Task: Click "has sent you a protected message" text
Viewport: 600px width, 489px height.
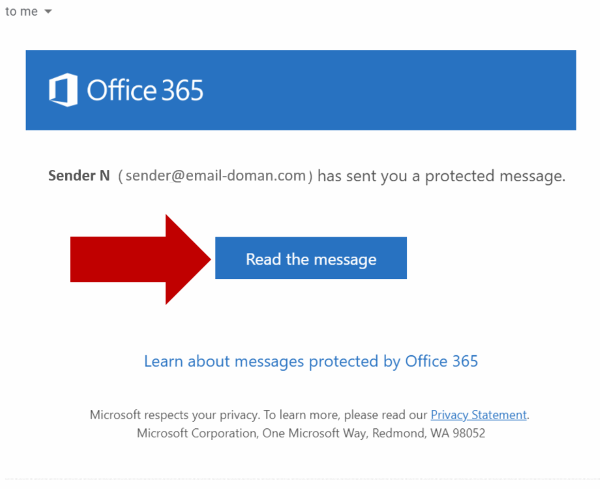Action: click(441, 176)
